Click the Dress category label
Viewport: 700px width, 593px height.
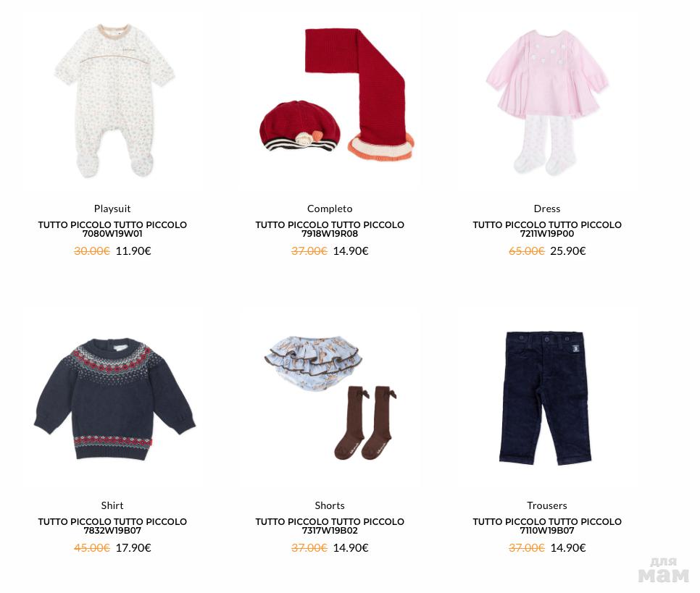click(x=547, y=209)
